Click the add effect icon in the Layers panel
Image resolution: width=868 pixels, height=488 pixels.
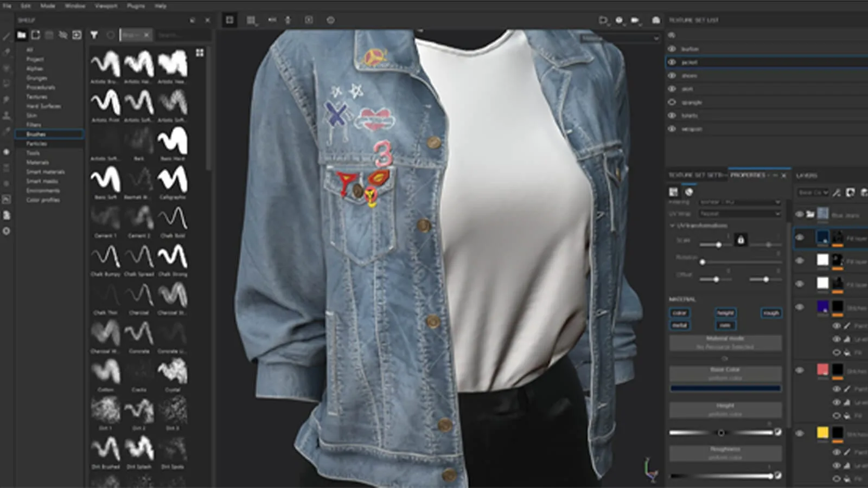[x=837, y=192]
